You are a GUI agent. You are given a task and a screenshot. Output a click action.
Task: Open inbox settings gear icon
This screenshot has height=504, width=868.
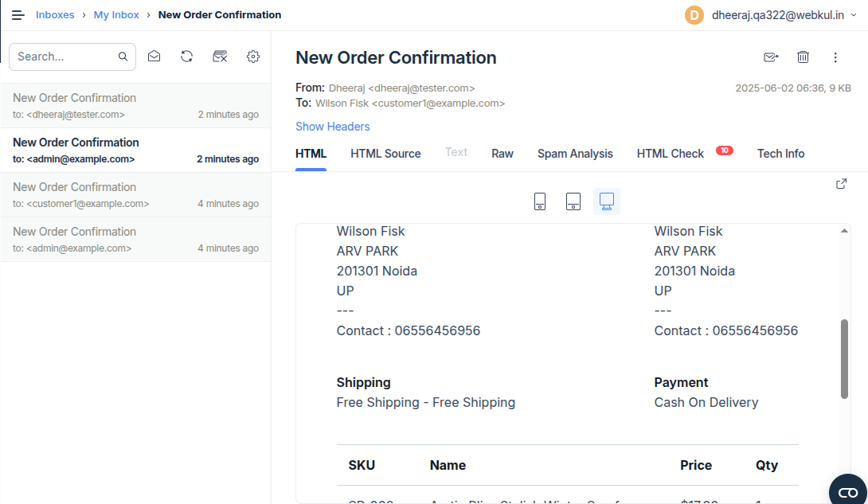[x=253, y=57]
